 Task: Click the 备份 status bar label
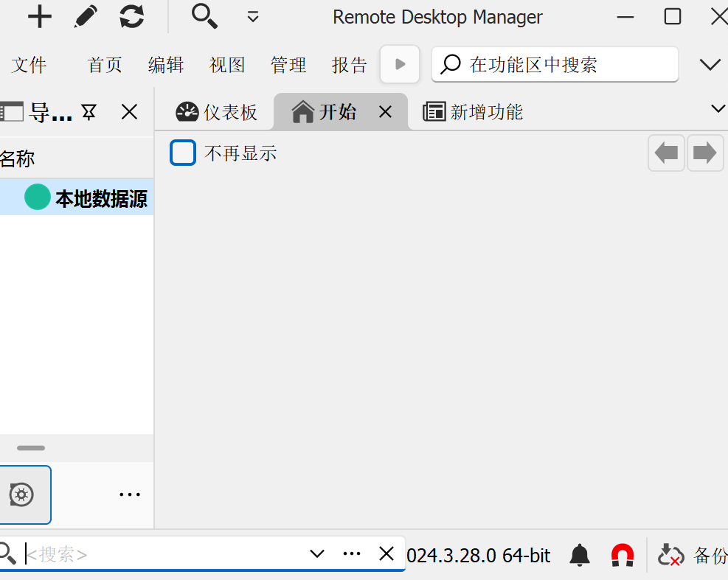coord(710,556)
